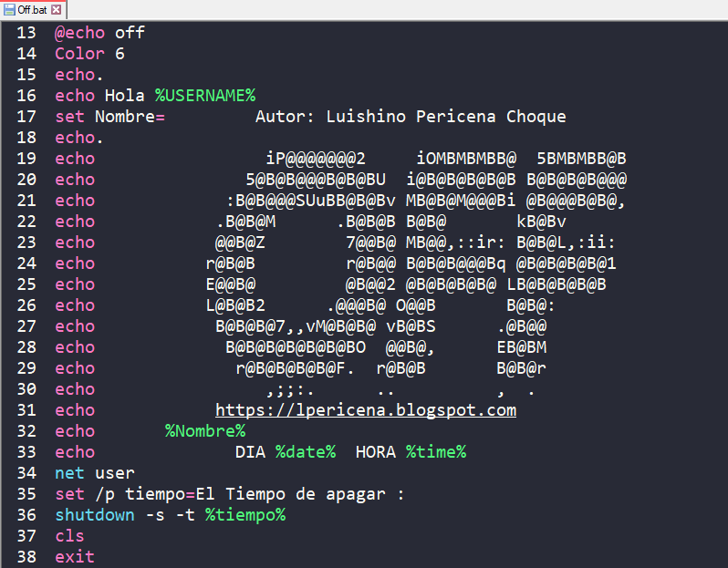Image resolution: width=728 pixels, height=568 pixels.
Task: Click the %Nombre% variable on line 32
Action: pos(205,431)
